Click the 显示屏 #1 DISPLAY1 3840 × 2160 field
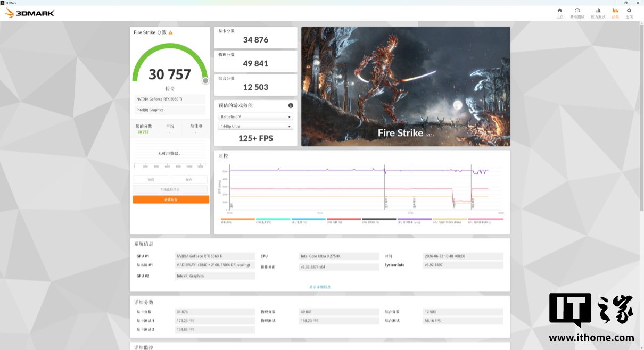644x350 pixels. tap(215, 265)
